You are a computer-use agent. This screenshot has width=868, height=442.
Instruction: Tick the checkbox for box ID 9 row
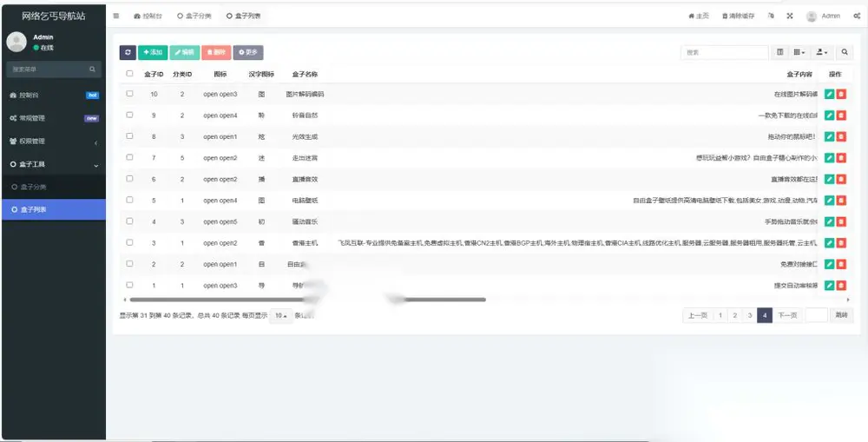[x=129, y=115]
